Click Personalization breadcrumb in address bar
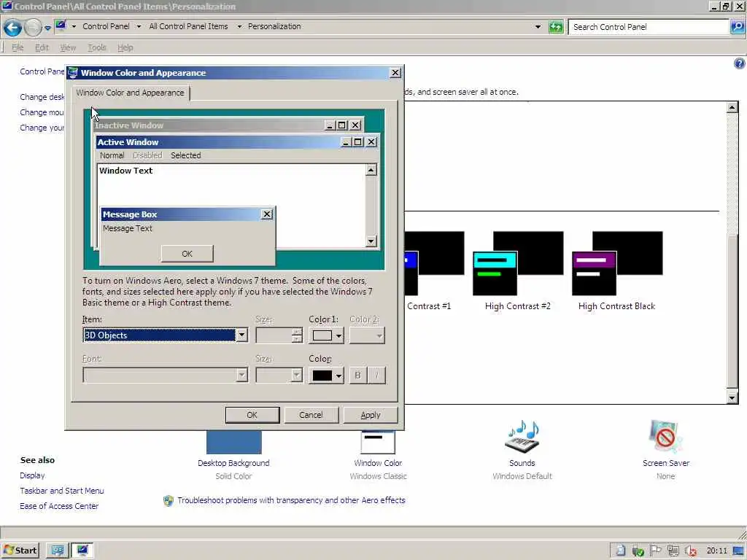Viewport: 747px width, 560px height. click(274, 26)
